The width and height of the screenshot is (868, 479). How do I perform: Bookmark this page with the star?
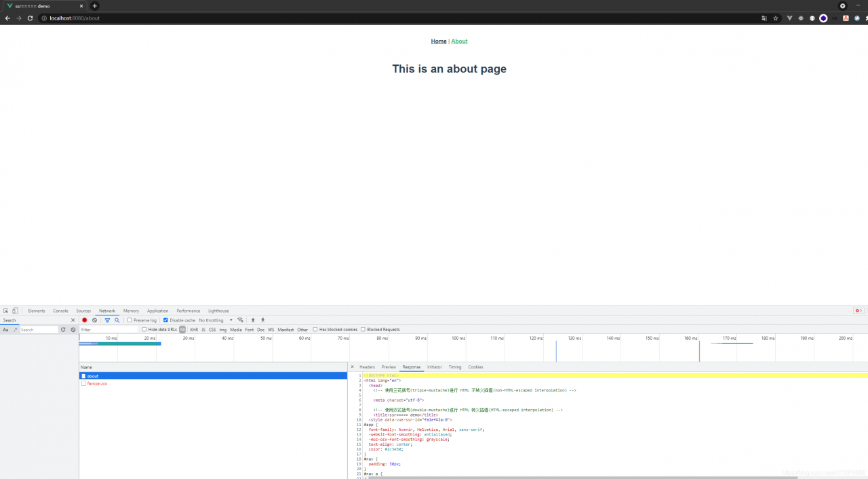[x=776, y=18]
